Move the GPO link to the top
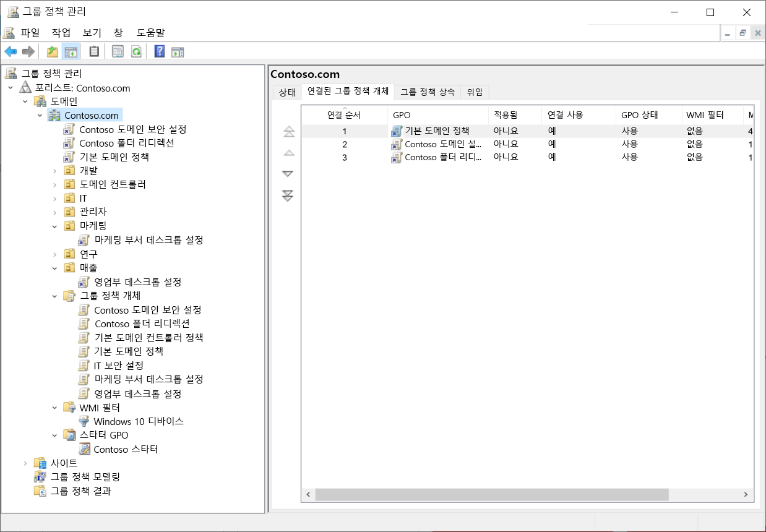This screenshot has height=532, width=766. click(x=288, y=131)
